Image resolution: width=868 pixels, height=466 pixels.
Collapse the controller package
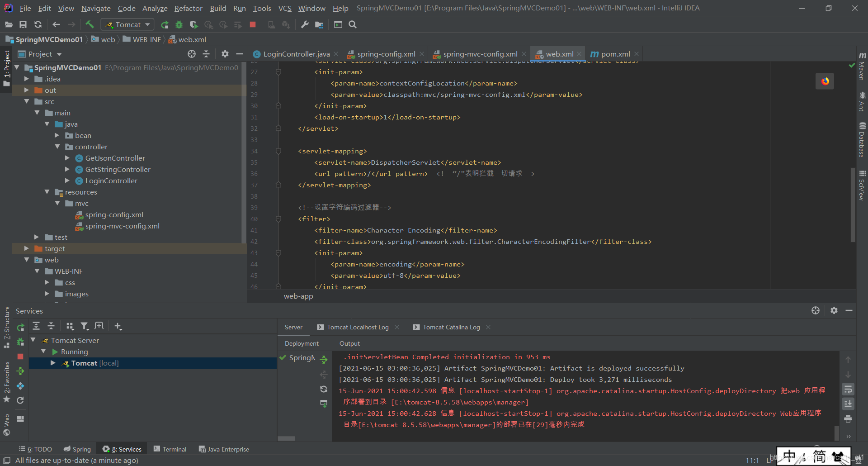coord(57,147)
